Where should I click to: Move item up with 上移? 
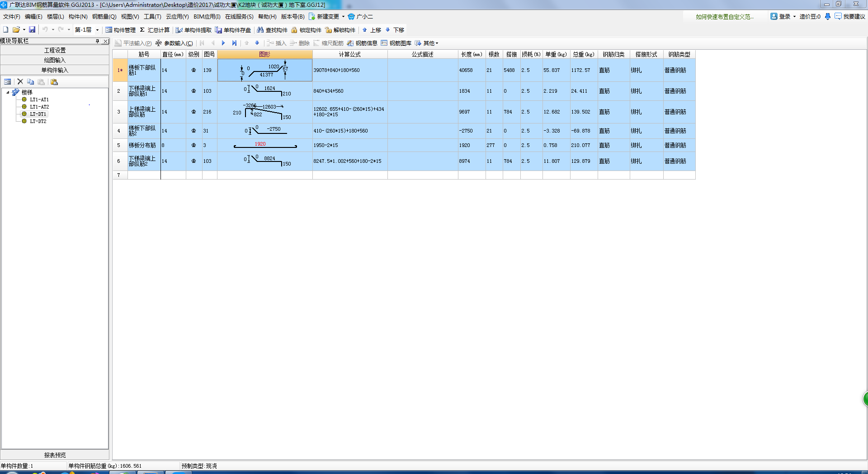pyautogui.click(x=372, y=30)
